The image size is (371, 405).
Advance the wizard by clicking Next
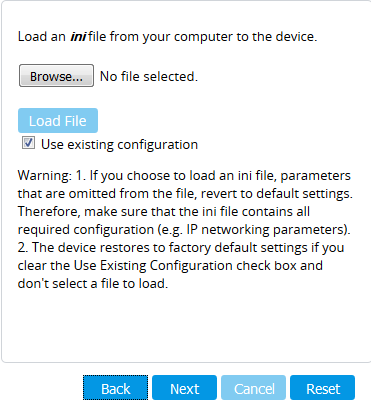[x=184, y=387]
